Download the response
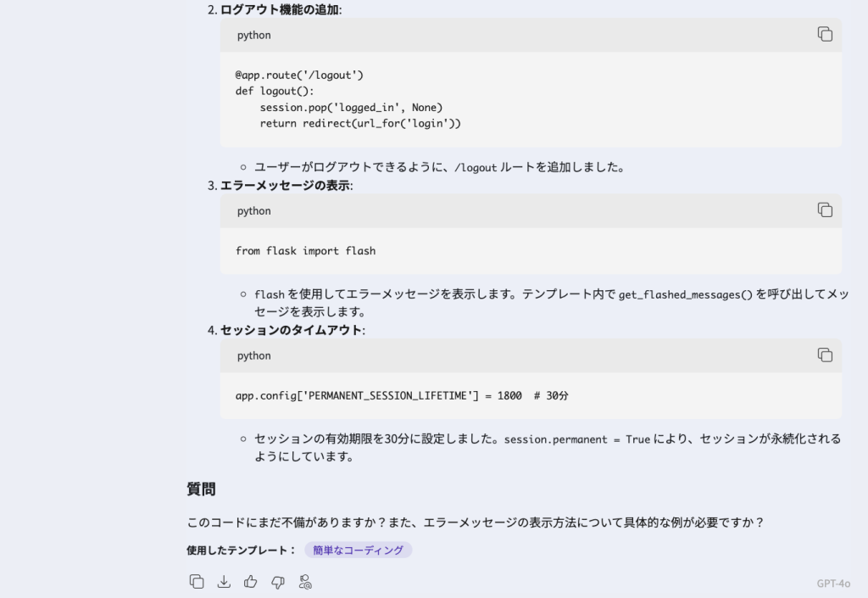This screenshot has height=598, width=868. click(x=224, y=582)
